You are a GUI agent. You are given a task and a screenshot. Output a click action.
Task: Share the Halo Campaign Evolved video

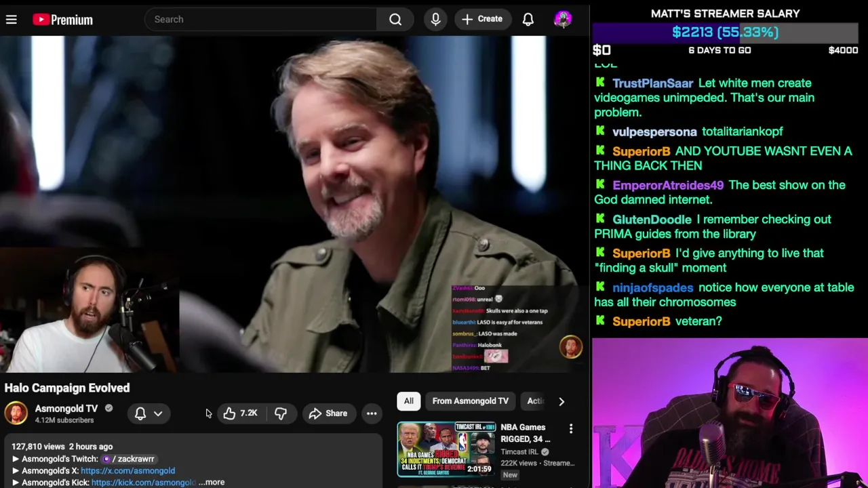tap(328, 413)
